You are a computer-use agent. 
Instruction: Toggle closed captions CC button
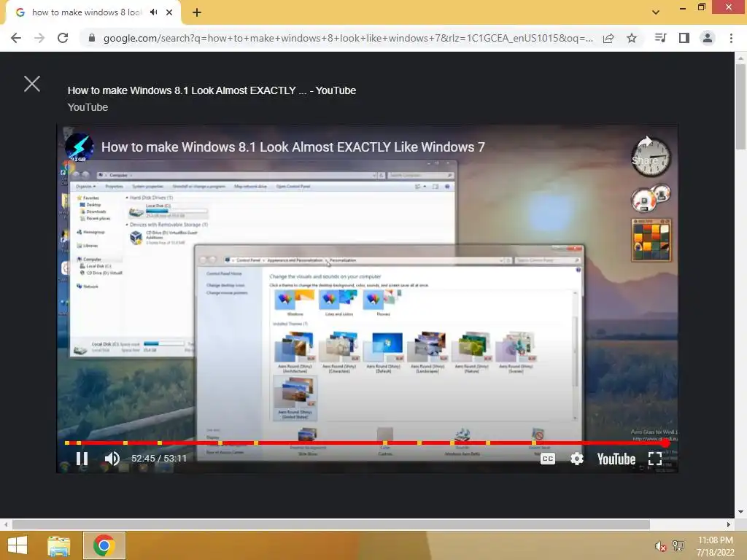coord(548,459)
